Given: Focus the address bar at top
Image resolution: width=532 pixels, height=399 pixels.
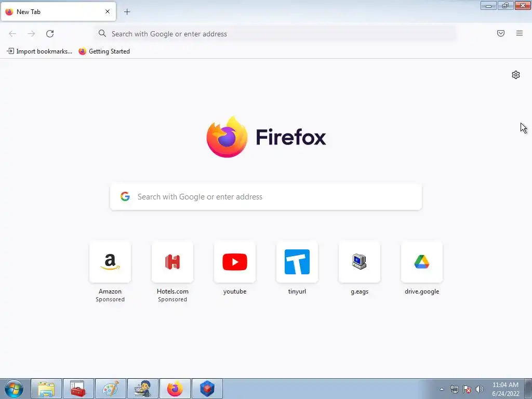Looking at the screenshot, I should click(275, 34).
